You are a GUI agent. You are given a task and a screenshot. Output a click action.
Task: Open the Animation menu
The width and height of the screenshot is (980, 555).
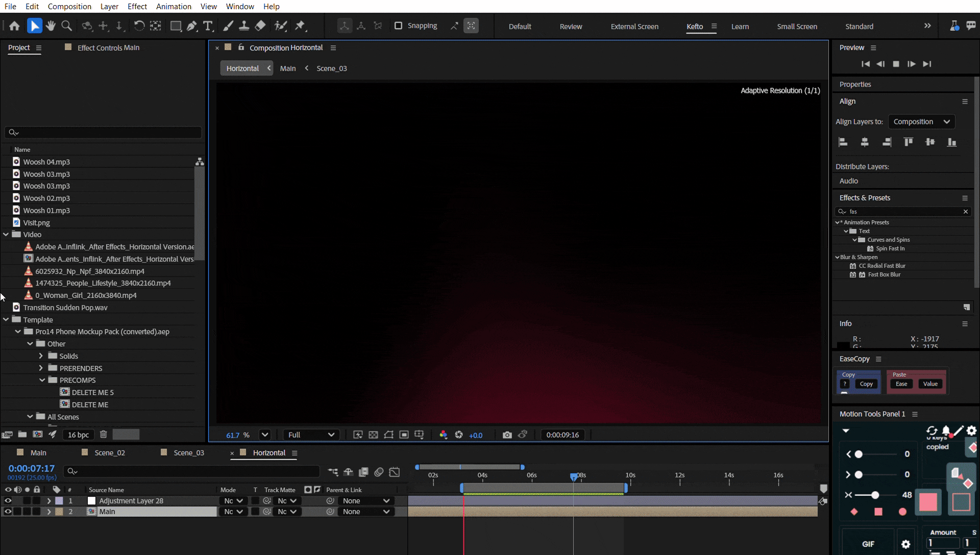[x=174, y=7]
